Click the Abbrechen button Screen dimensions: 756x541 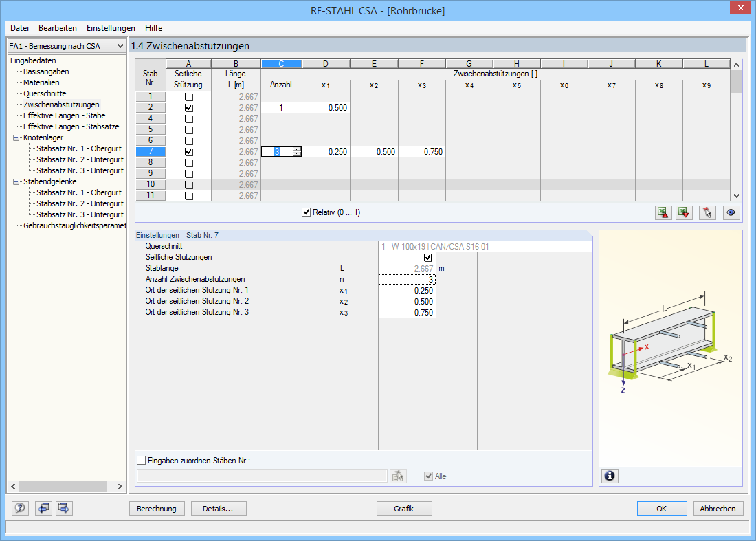(718, 508)
